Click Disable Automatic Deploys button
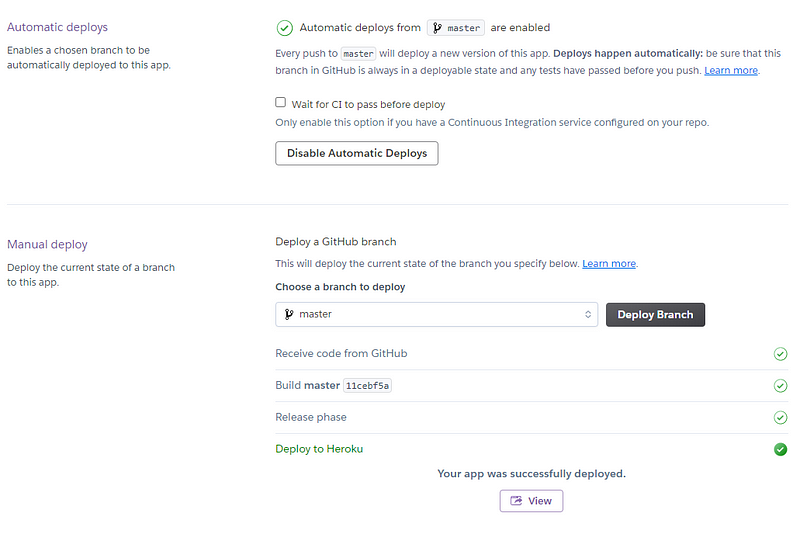The height and width of the screenshot is (548, 800). [x=357, y=153]
